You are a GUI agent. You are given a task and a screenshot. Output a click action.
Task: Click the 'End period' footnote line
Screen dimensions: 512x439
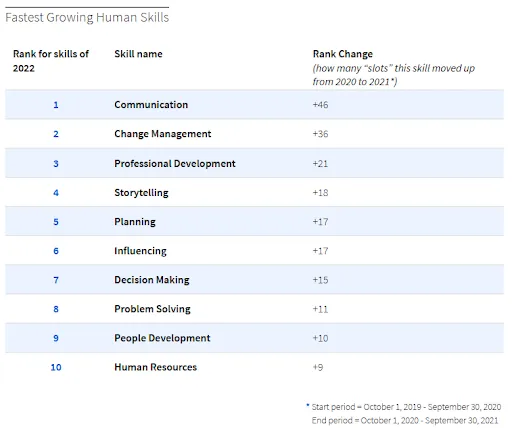[x=405, y=421]
